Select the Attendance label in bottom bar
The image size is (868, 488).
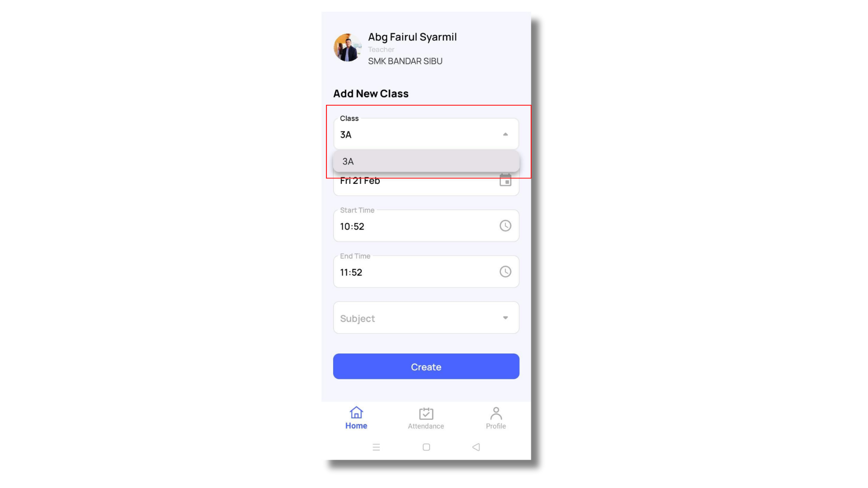[426, 426]
